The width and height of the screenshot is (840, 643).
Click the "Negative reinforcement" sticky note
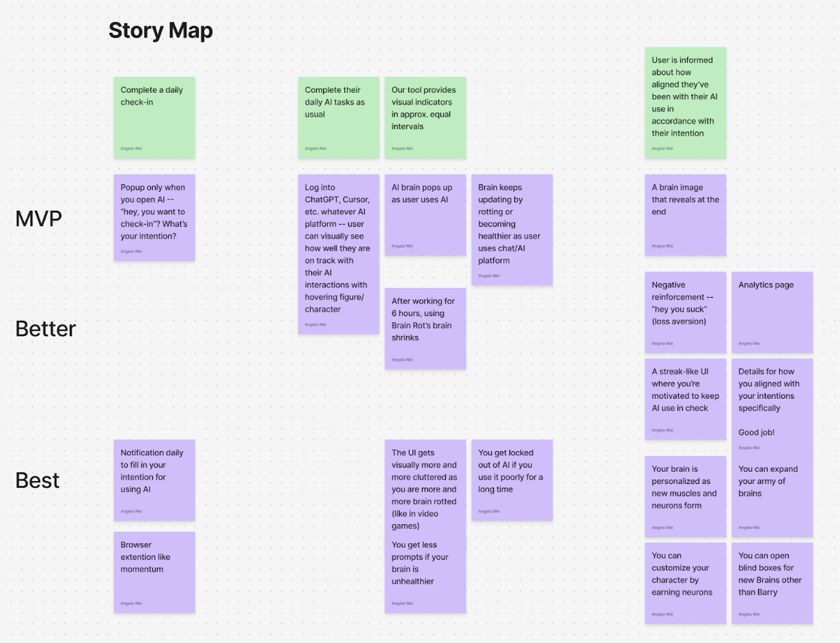[685, 312]
